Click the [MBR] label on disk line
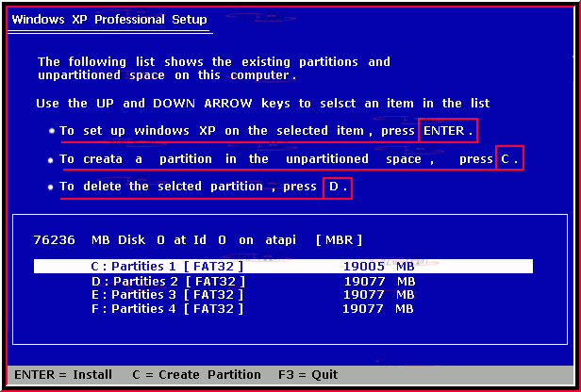This screenshot has height=392, width=581. [339, 240]
